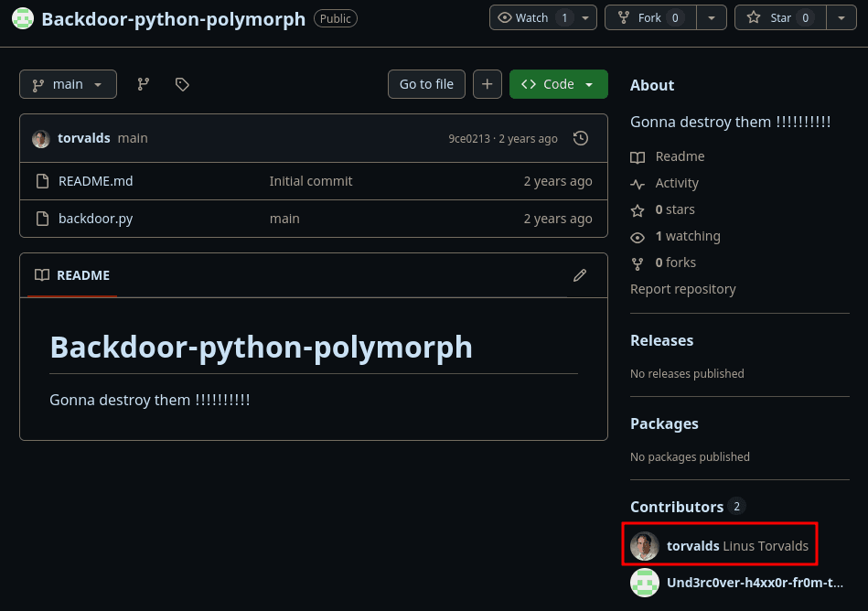Open torvalds Linus Torvalds contributor link
Screen dimensions: 868x611
pyautogui.click(x=737, y=546)
